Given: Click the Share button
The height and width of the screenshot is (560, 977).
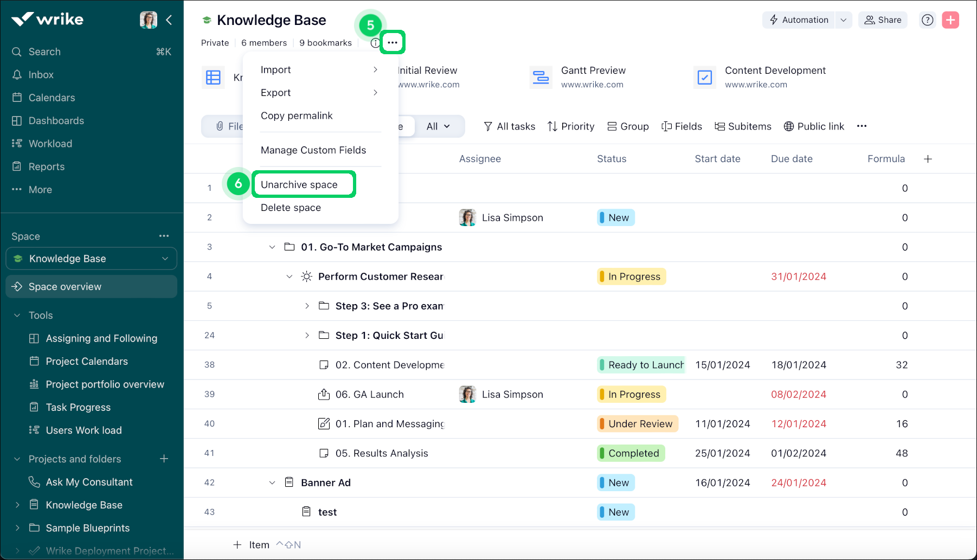Looking at the screenshot, I should [x=883, y=20].
